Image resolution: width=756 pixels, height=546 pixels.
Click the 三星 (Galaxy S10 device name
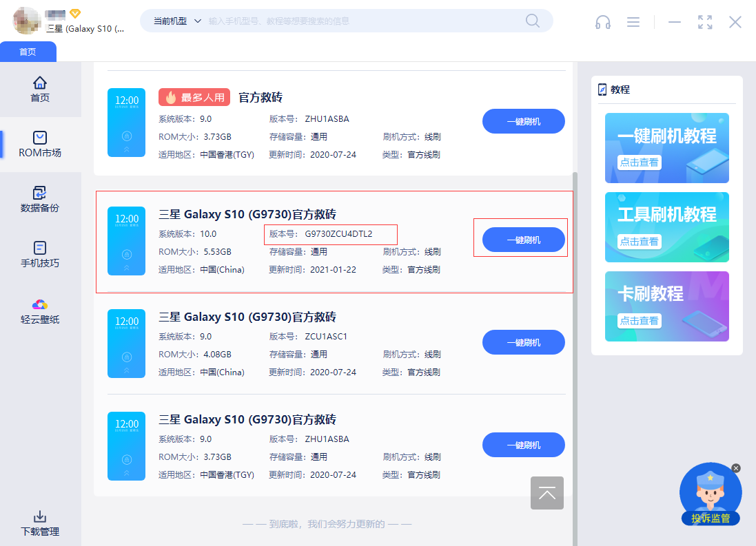85,29
